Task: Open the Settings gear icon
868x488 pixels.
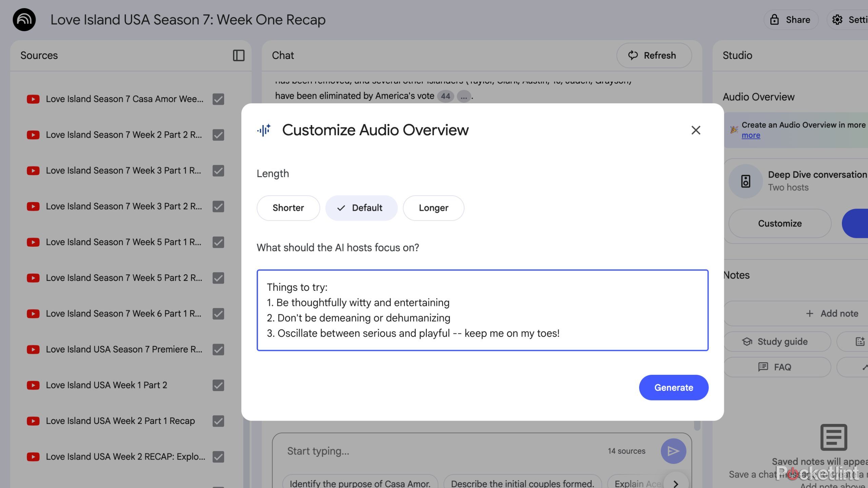Action: 837,20
